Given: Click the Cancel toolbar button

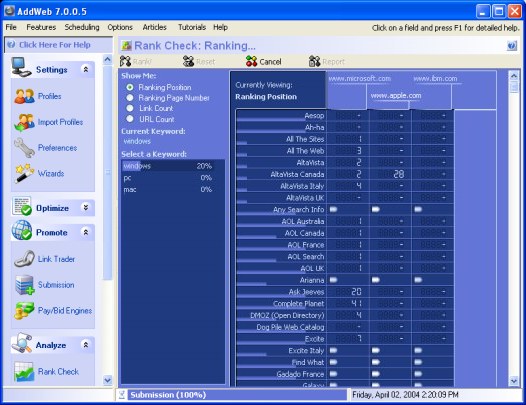Looking at the screenshot, I should click(x=264, y=61).
